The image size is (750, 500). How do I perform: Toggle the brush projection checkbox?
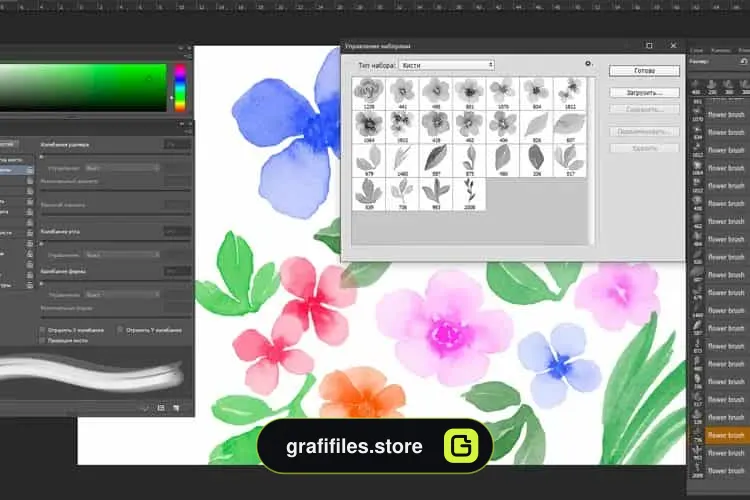(x=42, y=341)
